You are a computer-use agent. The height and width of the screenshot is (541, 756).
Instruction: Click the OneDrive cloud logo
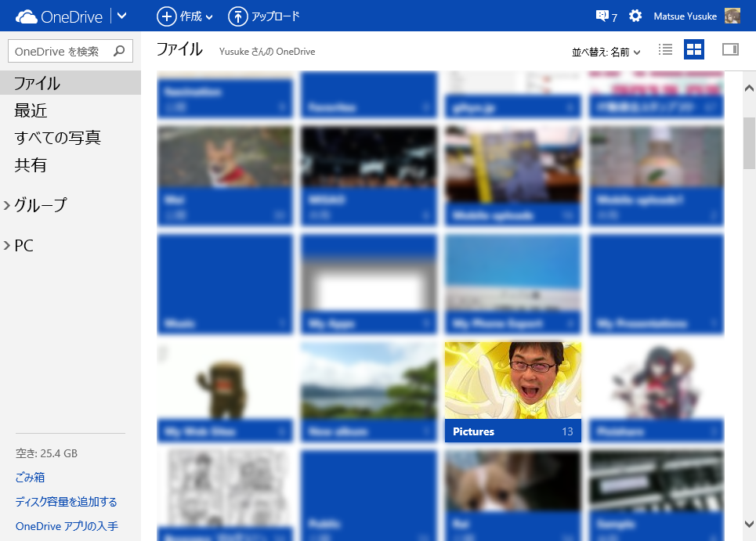(27, 16)
